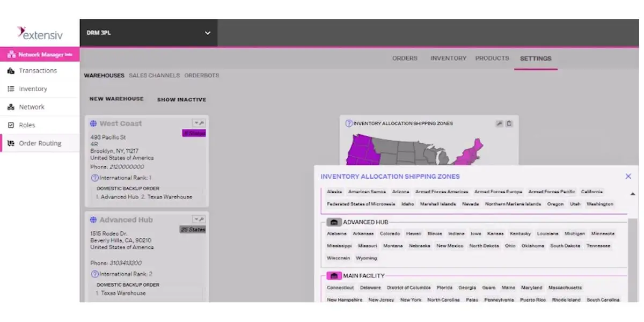
Task: Click the scroll up arrow in zones panel
Action: point(632,194)
